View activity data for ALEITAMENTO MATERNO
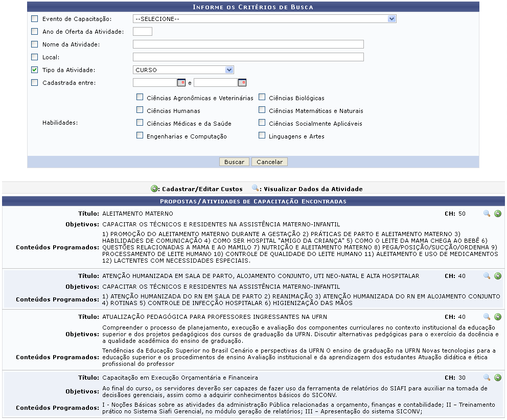Viewport: 507px width, 420px height. pos(487,214)
